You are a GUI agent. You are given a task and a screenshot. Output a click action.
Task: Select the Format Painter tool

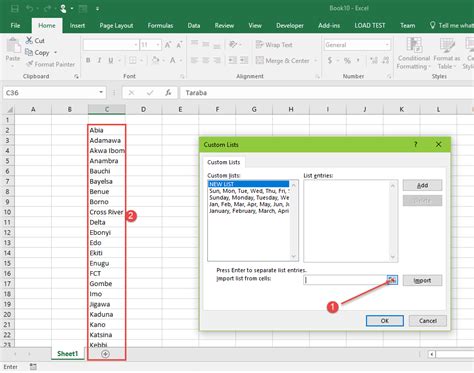(x=50, y=64)
